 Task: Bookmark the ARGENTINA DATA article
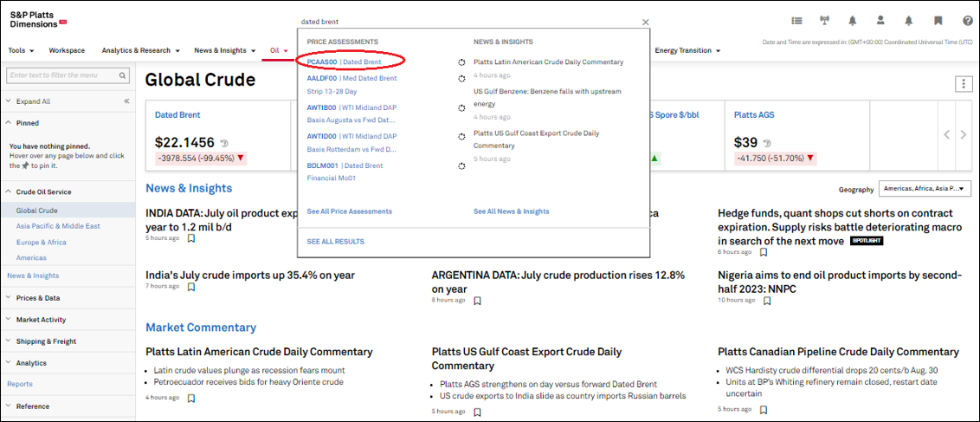[478, 301]
